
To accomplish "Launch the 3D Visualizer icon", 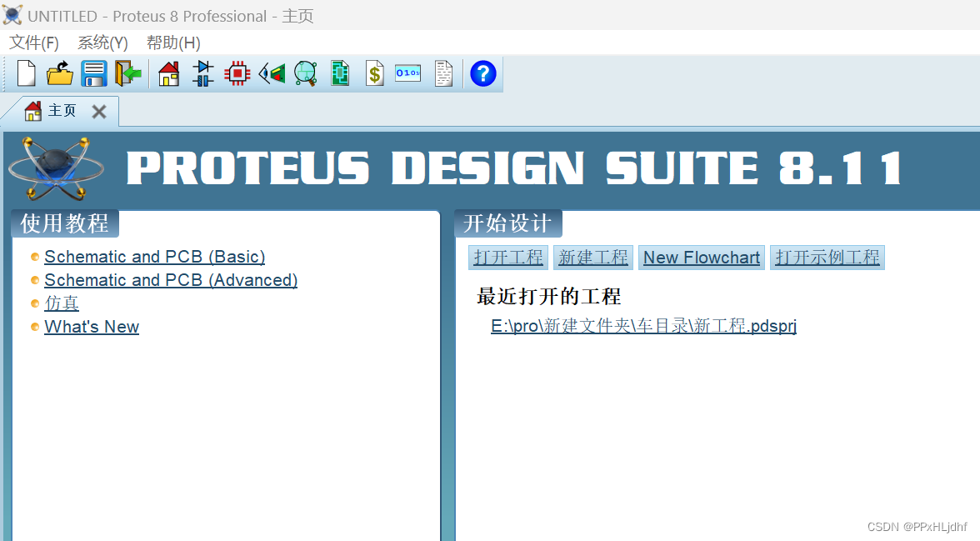I will click(272, 74).
